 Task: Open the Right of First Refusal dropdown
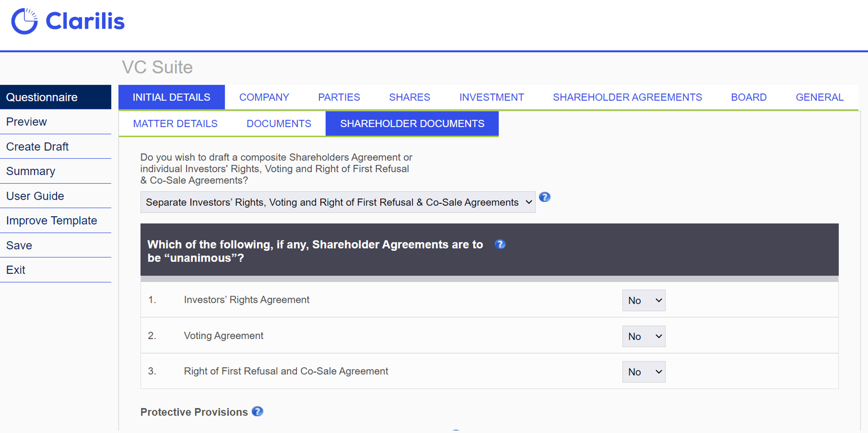coord(644,372)
